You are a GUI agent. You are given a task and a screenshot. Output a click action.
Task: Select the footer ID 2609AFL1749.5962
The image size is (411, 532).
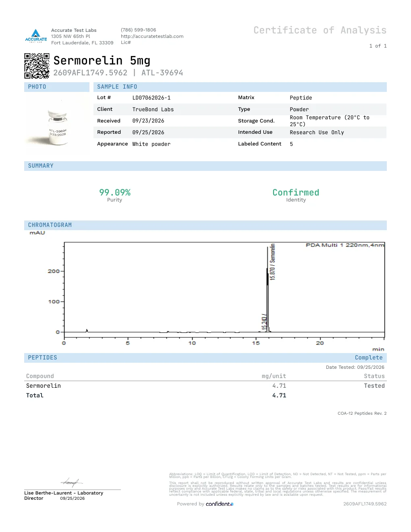(x=365, y=504)
